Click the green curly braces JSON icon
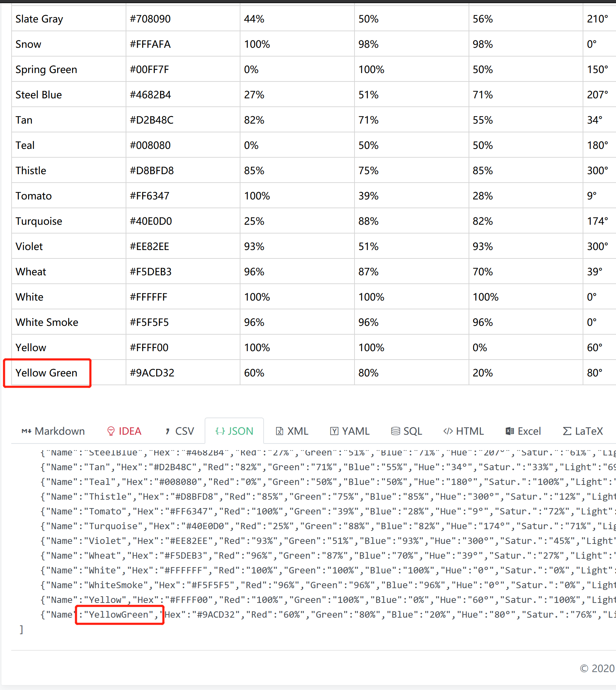 tap(220, 431)
